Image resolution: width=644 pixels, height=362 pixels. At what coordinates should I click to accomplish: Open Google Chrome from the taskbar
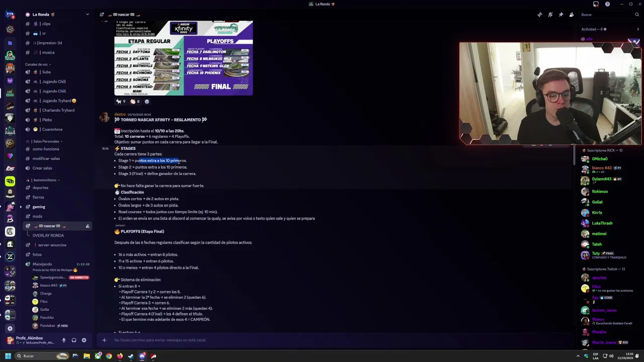[x=109, y=356]
